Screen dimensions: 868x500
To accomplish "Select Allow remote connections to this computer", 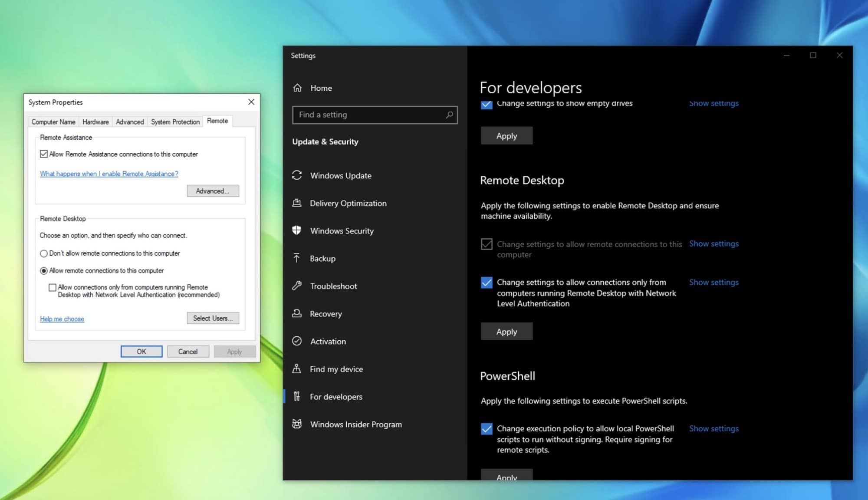I will (x=43, y=271).
